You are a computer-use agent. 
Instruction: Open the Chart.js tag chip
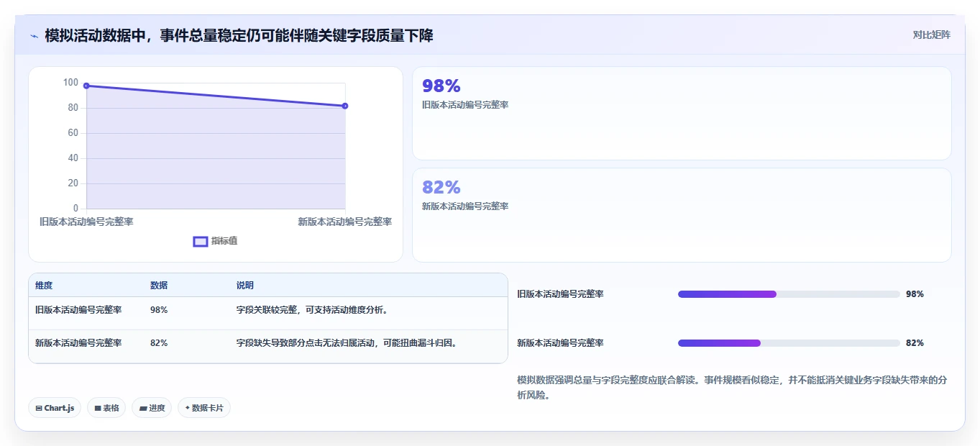(x=55, y=408)
